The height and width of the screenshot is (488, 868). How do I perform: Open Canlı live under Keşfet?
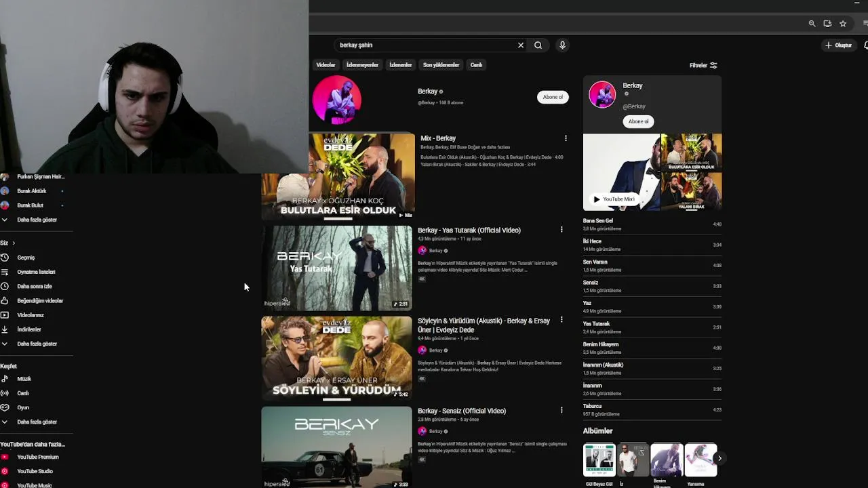(x=37, y=393)
